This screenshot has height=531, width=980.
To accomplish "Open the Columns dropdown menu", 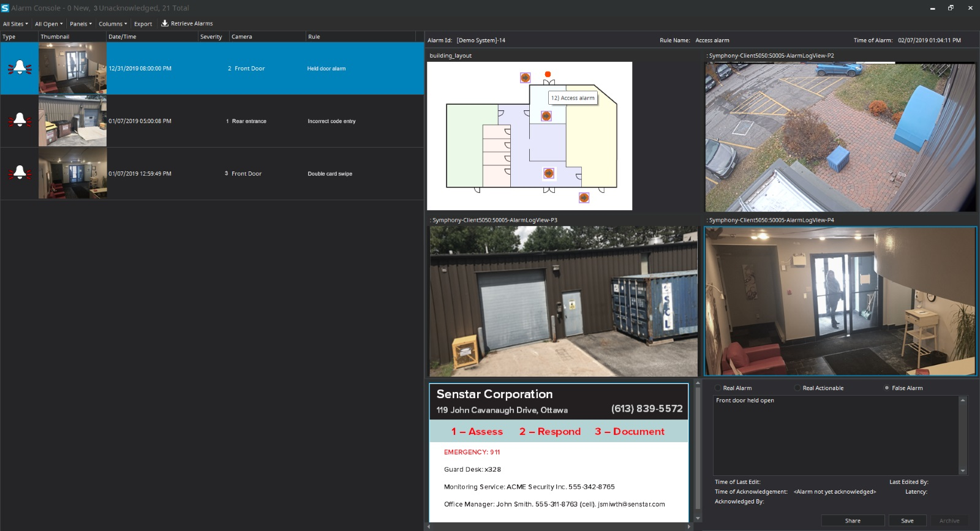I will coord(113,24).
